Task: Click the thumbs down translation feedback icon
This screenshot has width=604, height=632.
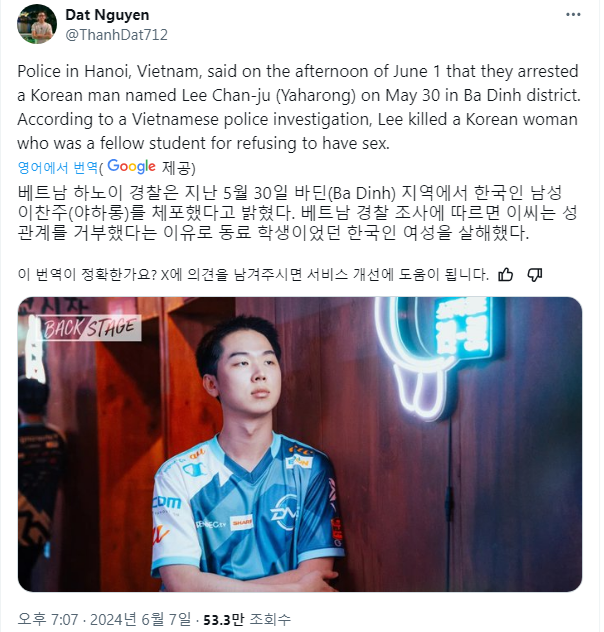Action: click(534, 275)
